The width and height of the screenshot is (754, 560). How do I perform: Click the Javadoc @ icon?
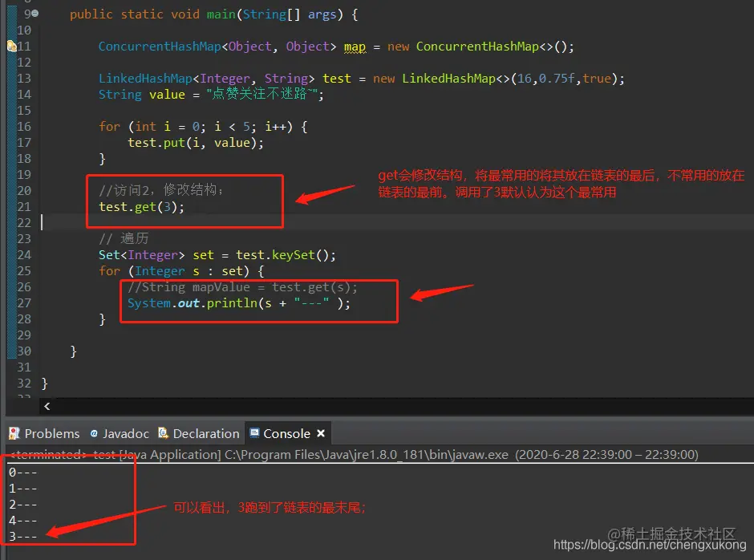(95, 433)
